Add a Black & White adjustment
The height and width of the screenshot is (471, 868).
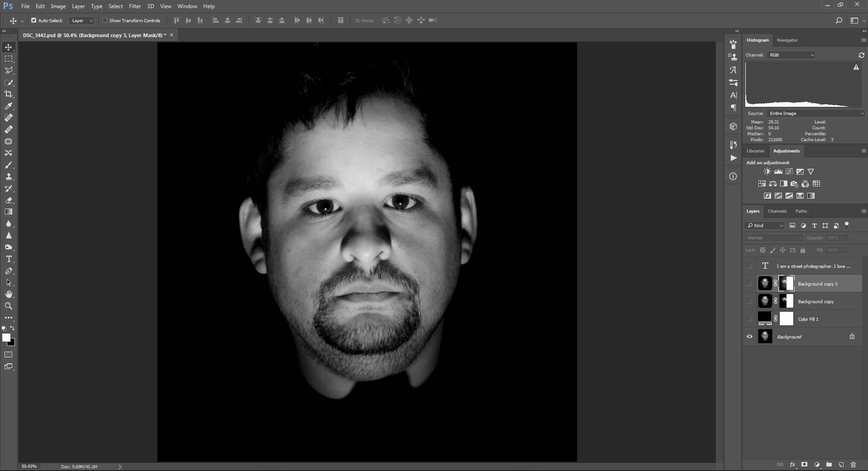click(x=784, y=184)
